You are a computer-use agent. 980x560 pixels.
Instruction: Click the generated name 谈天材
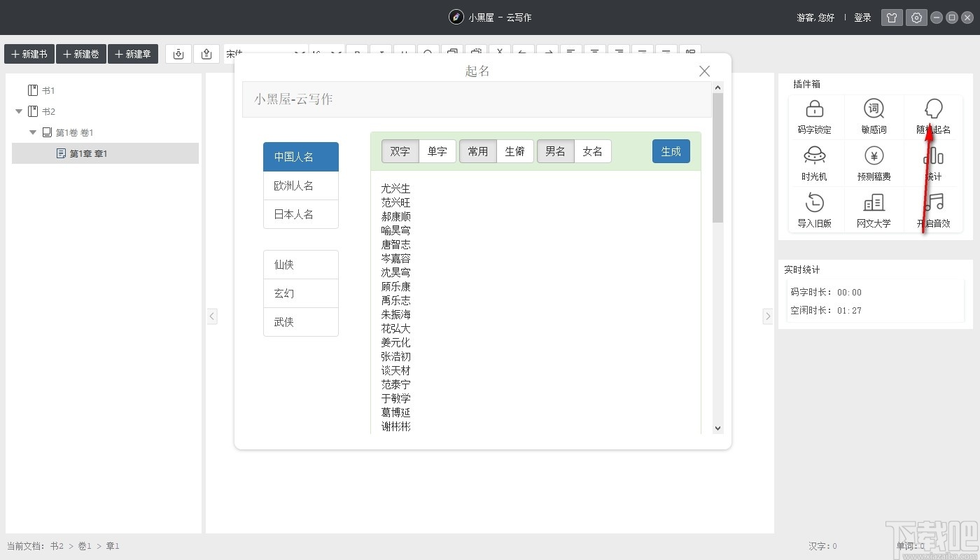(x=396, y=370)
